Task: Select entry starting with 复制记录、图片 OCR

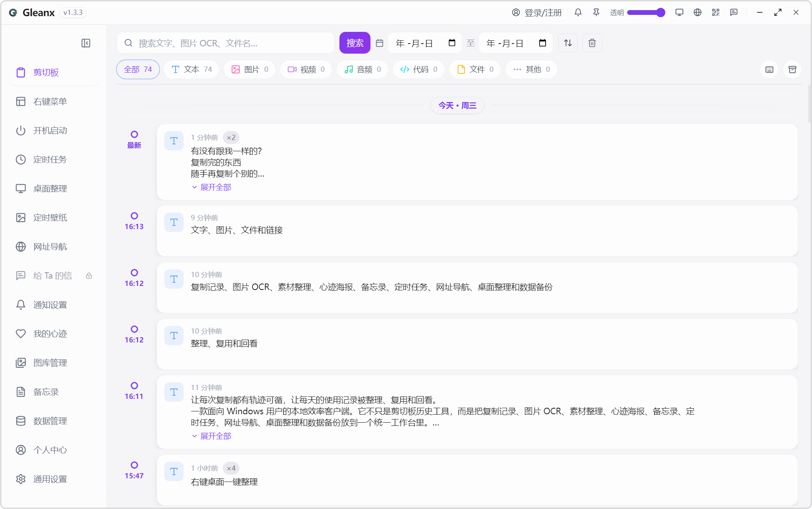Action: (x=477, y=288)
